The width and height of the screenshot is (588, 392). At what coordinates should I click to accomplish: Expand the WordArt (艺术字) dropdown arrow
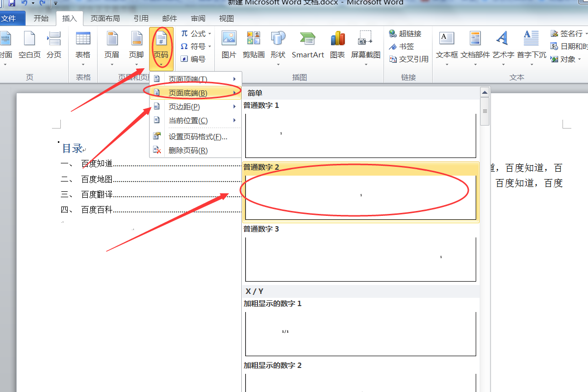coord(503,64)
